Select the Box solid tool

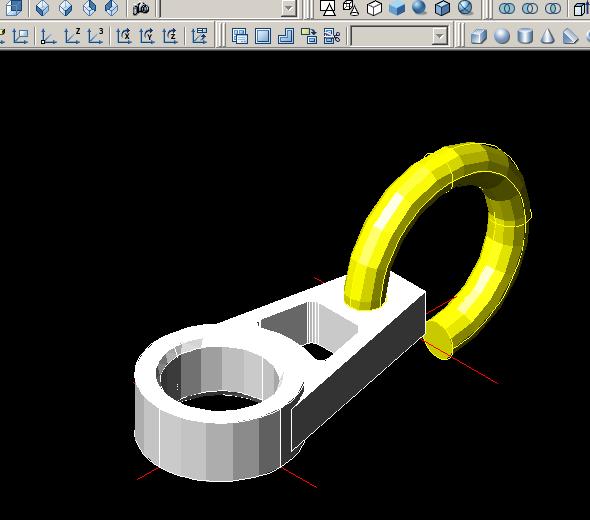coord(479,36)
